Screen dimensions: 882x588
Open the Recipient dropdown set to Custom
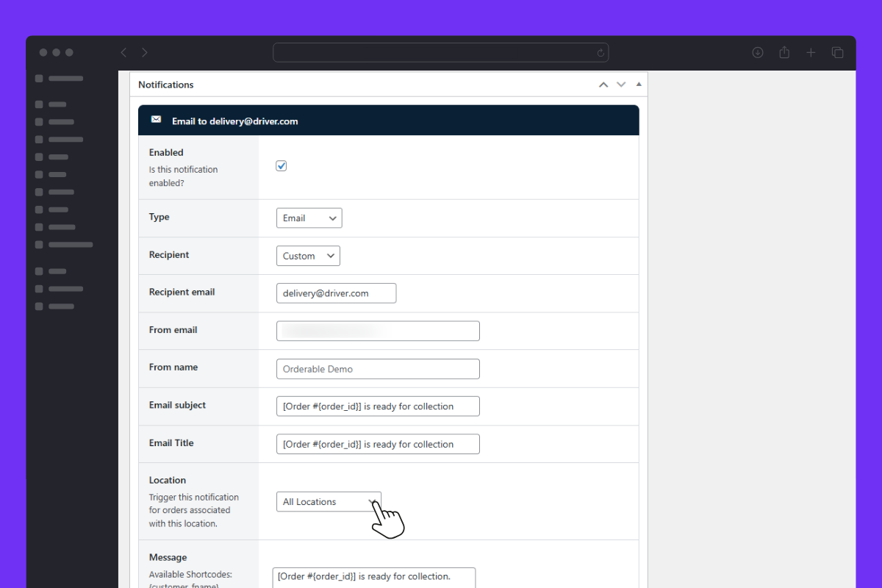[307, 255]
